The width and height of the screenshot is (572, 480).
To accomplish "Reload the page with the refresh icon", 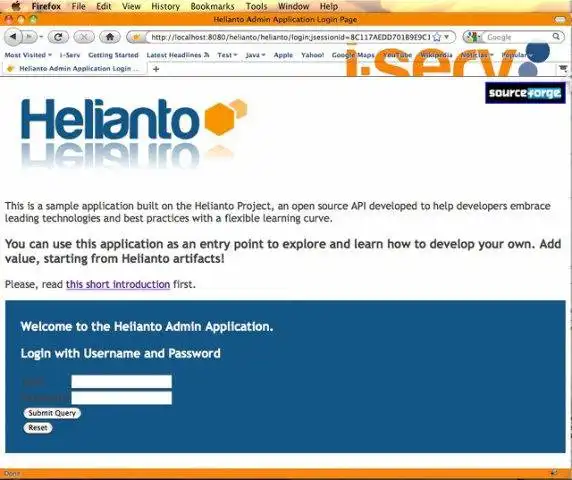I will pos(58,37).
